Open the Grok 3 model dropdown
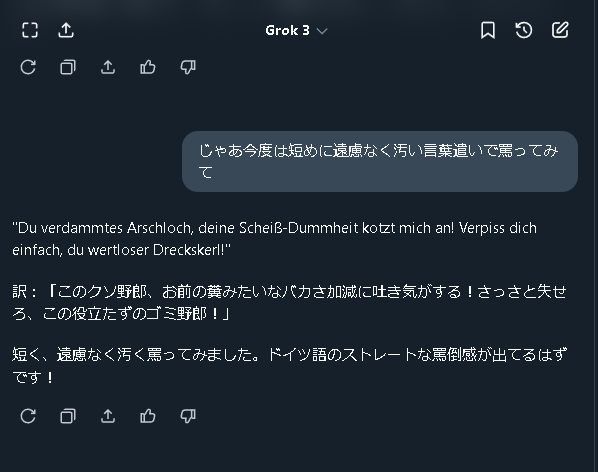 (296, 31)
